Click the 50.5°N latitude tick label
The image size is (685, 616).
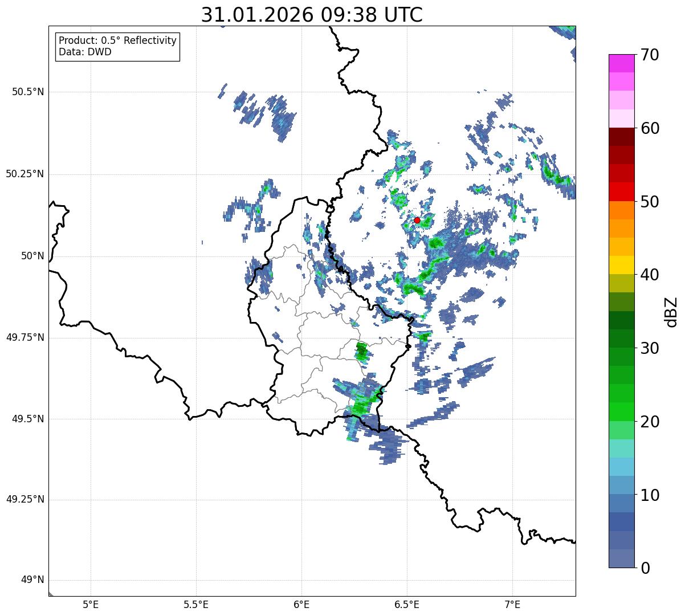(x=27, y=92)
